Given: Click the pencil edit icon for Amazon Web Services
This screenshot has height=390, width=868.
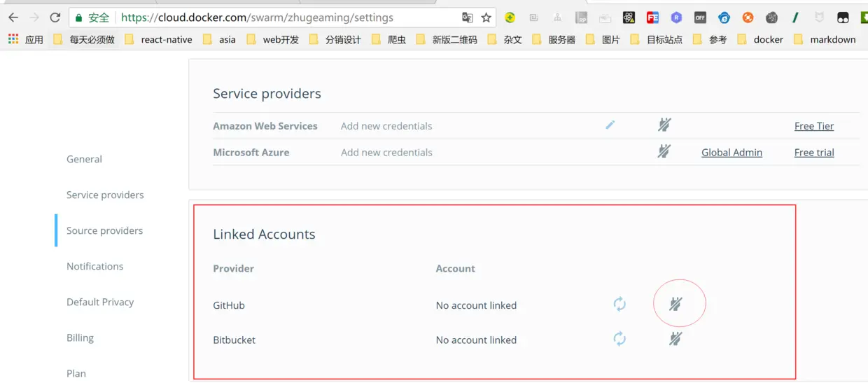Looking at the screenshot, I should click(610, 125).
